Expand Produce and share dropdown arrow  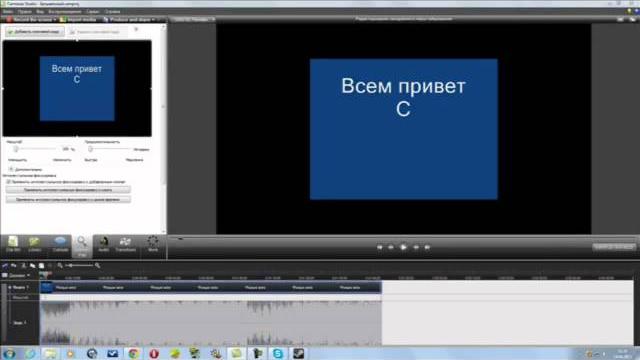pos(153,19)
